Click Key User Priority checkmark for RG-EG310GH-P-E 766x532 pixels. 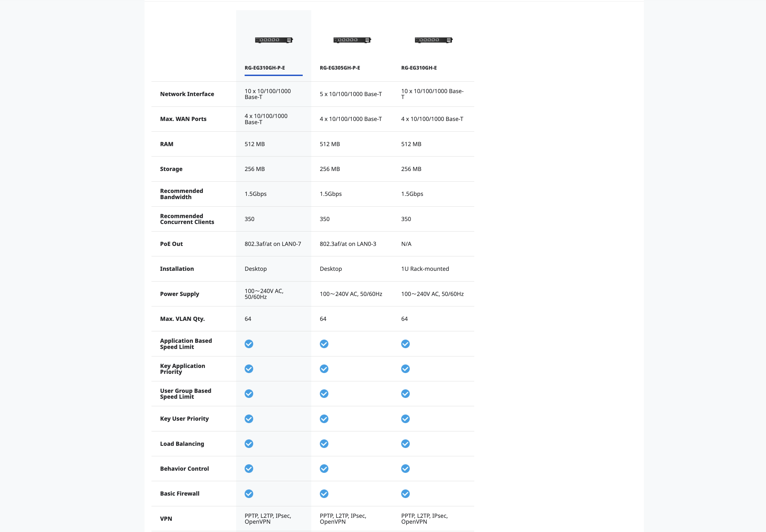[x=249, y=419]
